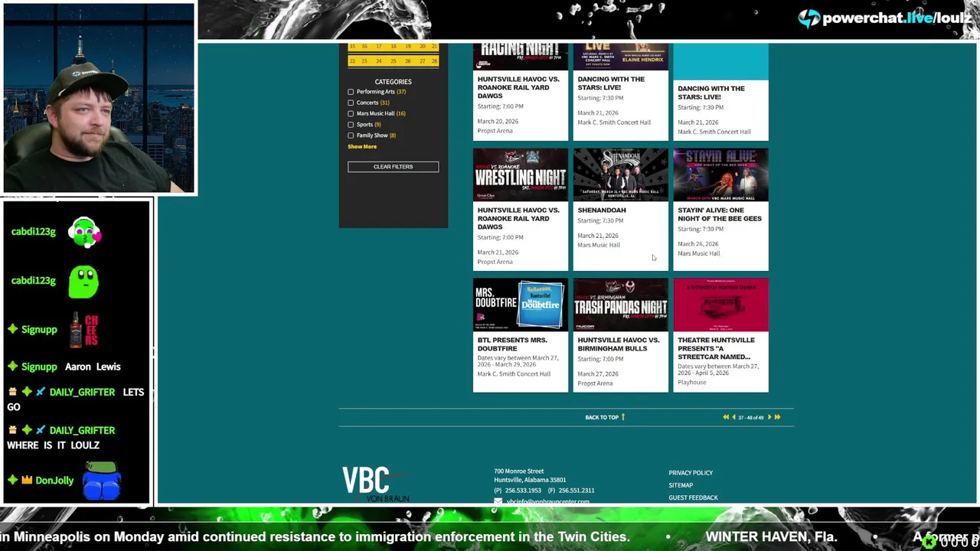The width and height of the screenshot is (980, 551).
Task: Click the DAILY_GRIFTER username on LETS GO message
Action: (82, 392)
